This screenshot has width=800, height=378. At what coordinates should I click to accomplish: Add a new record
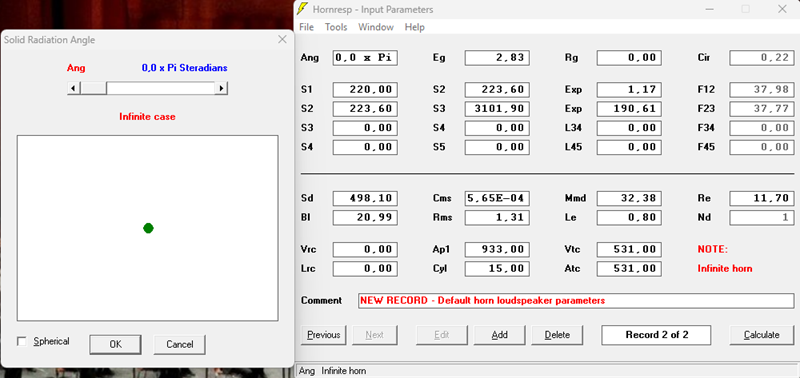pyautogui.click(x=499, y=335)
